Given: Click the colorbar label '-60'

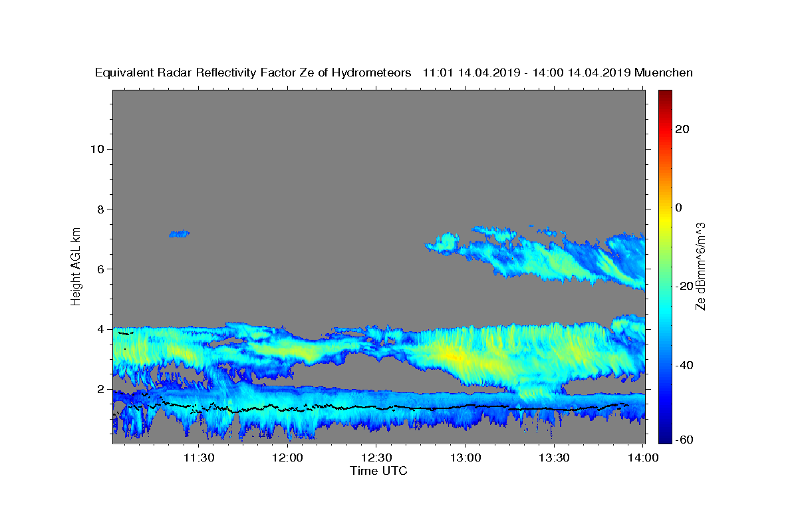Looking at the screenshot, I should pyautogui.click(x=684, y=440).
